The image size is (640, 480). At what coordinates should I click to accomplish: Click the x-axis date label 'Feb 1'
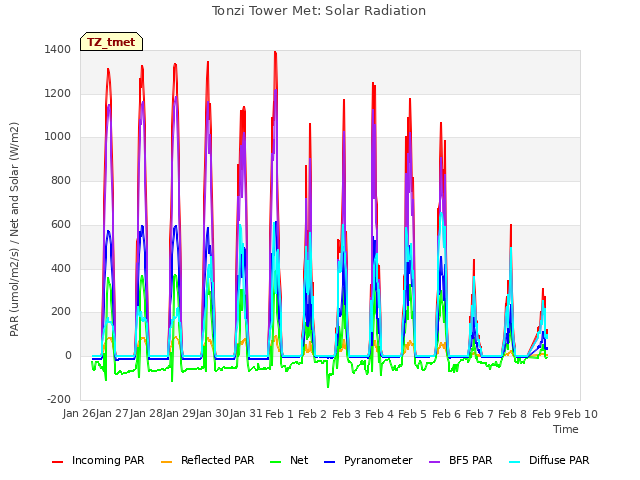coord(280,414)
